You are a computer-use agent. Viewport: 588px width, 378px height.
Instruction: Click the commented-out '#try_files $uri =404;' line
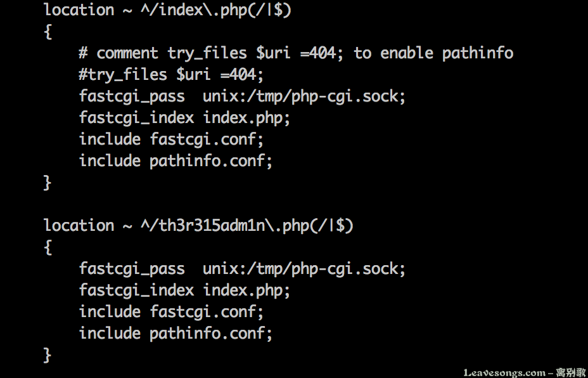click(x=171, y=74)
